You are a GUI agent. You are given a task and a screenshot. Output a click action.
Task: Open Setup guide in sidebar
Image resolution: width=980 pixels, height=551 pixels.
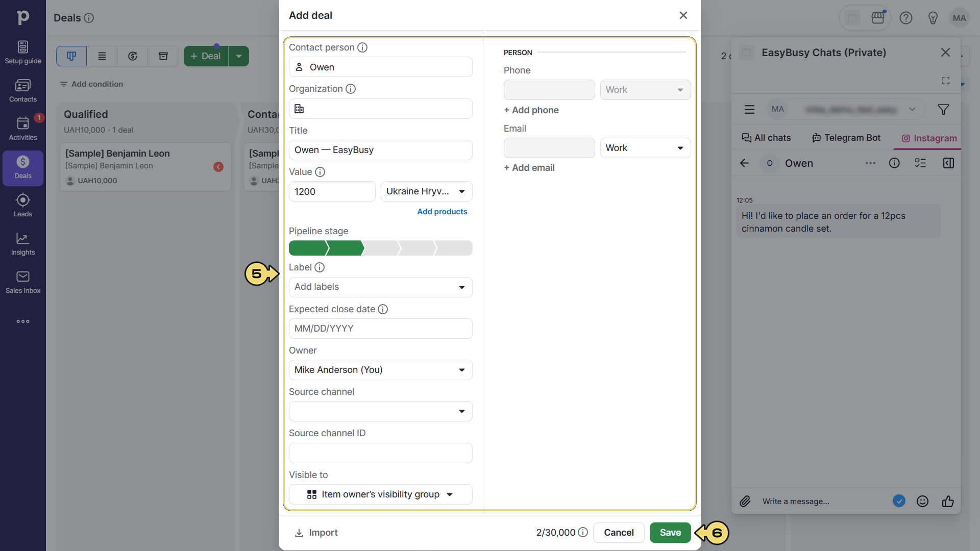click(23, 53)
